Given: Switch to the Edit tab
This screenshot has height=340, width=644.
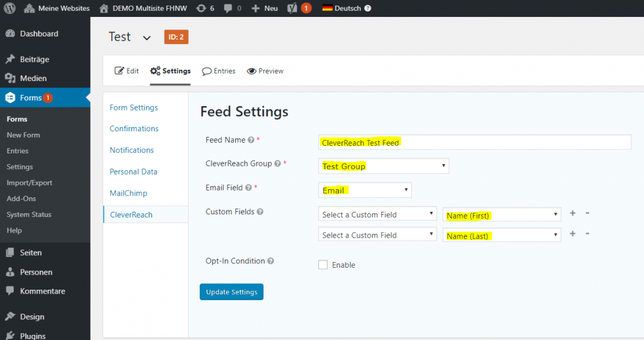Looking at the screenshot, I should click(x=127, y=71).
